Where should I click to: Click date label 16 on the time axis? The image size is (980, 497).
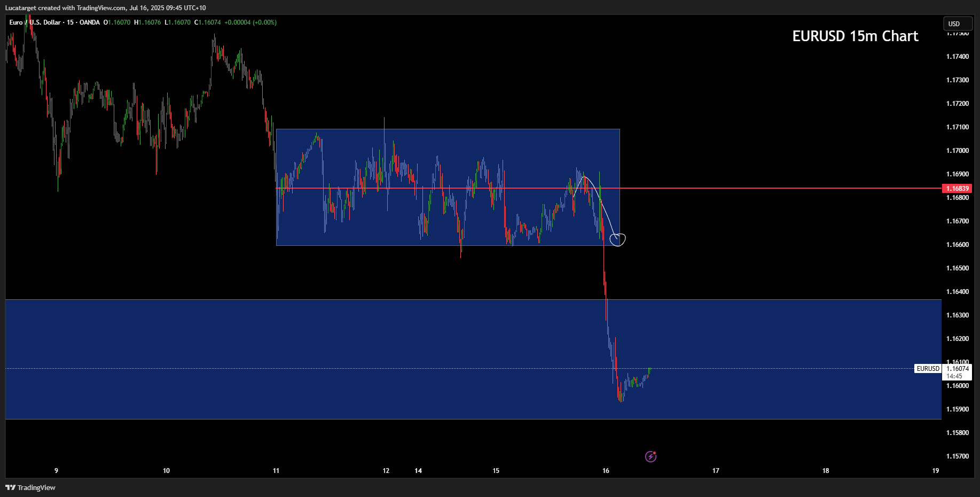coord(606,471)
